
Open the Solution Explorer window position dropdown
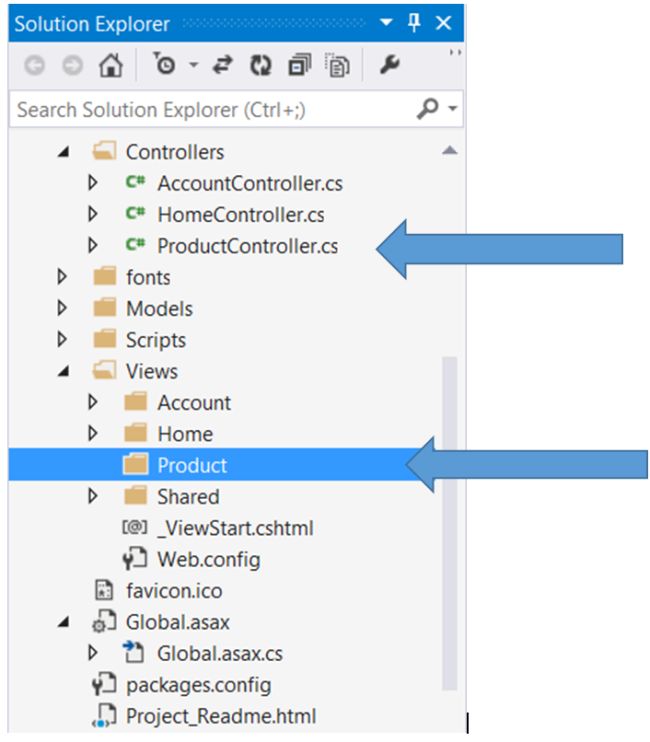386,22
